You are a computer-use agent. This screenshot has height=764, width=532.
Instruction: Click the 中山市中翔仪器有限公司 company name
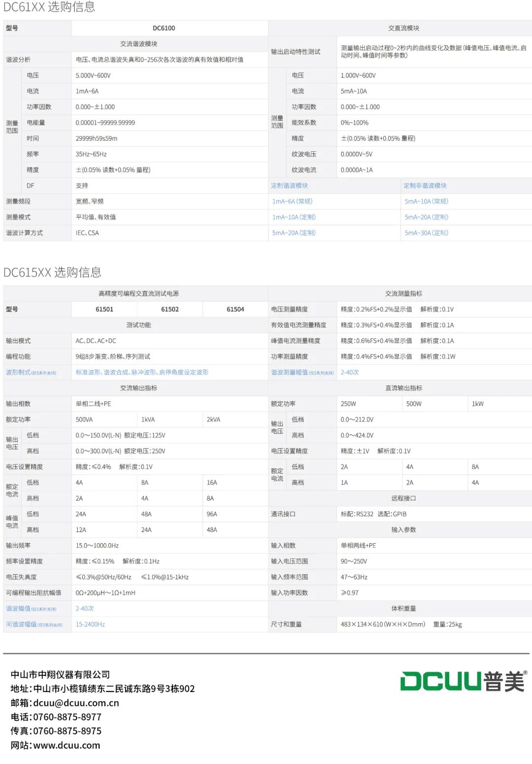[60, 674]
